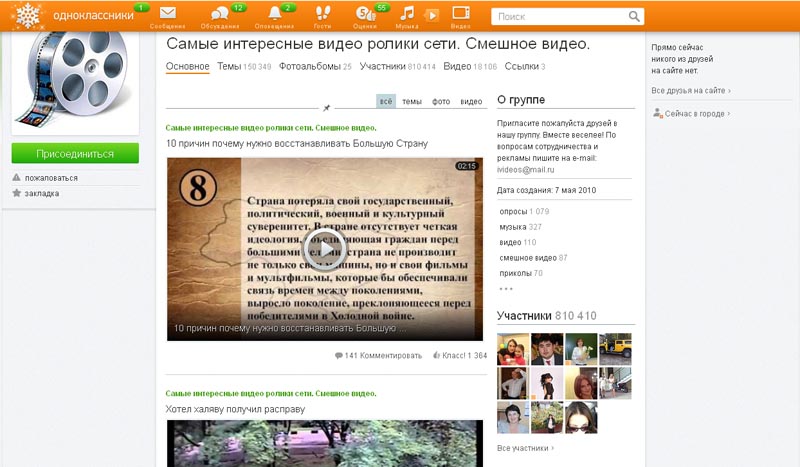Open group name link above second post
Screen dimensions: 800x467
(271, 394)
